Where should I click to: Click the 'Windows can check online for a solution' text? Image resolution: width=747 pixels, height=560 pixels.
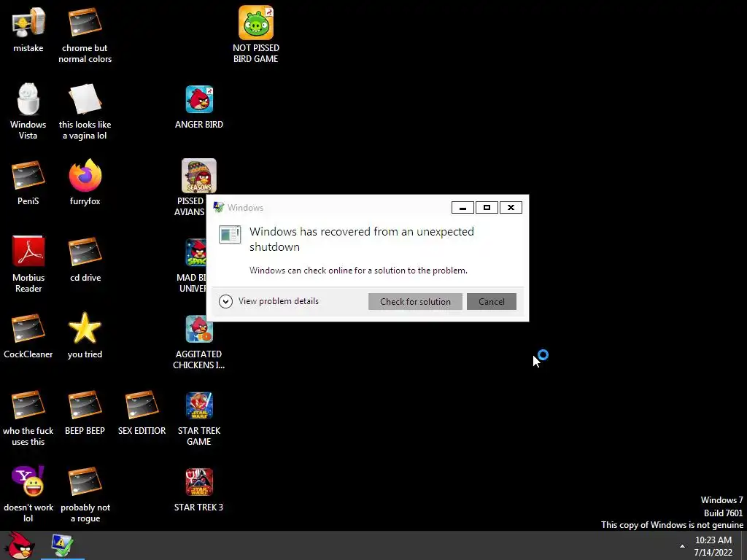(x=358, y=271)
